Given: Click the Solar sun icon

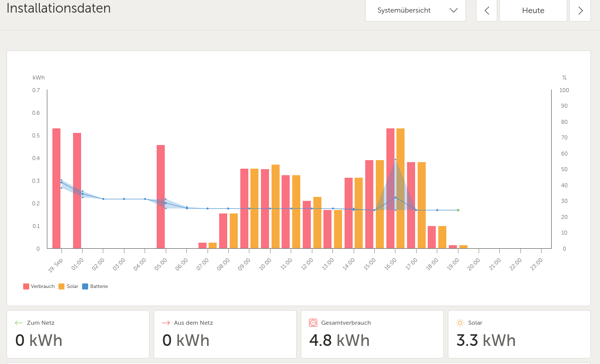Looking at the screenshot, I should tap(460, 323).
